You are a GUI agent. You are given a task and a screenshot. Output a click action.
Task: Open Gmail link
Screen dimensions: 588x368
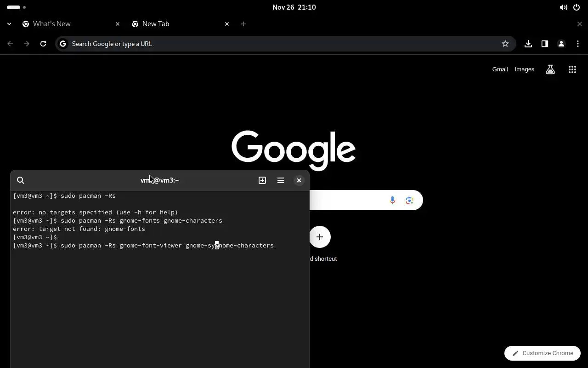point(500,69)
